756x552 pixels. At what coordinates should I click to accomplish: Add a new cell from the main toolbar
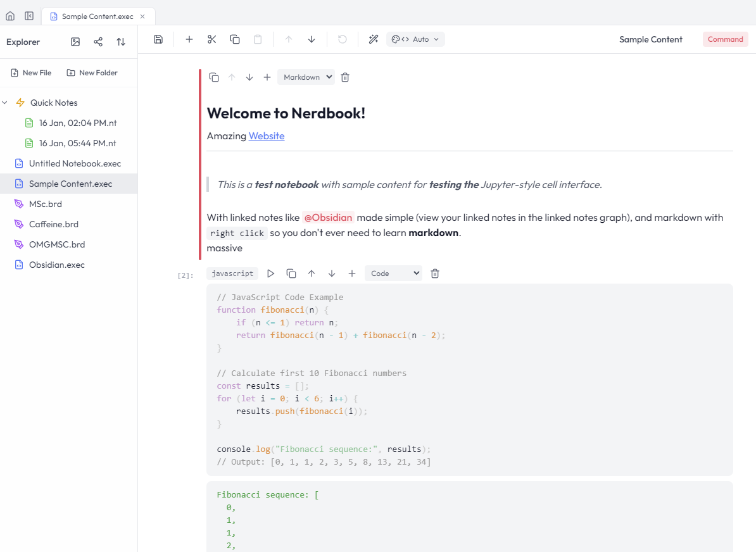189,39
